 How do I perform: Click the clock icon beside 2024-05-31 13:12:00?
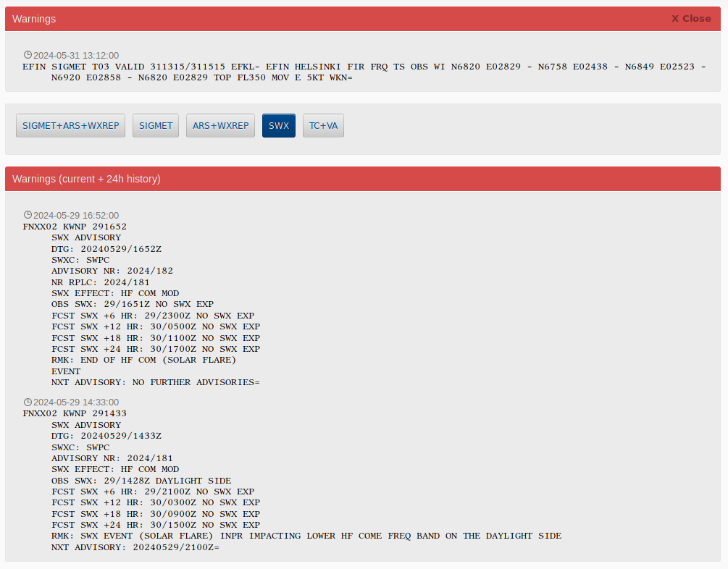28,55
